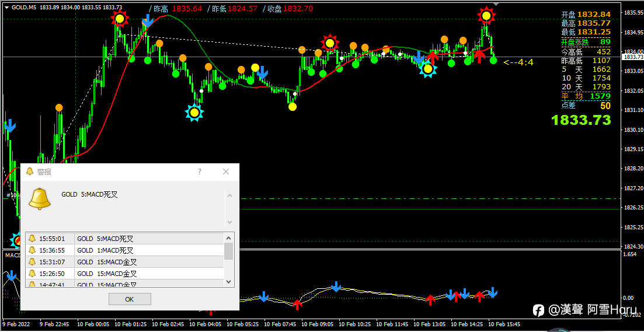Click the large golden bell beside GOLD 5:MACD死叉
Viewport: 644px width, 332px height.
point(40,200)
